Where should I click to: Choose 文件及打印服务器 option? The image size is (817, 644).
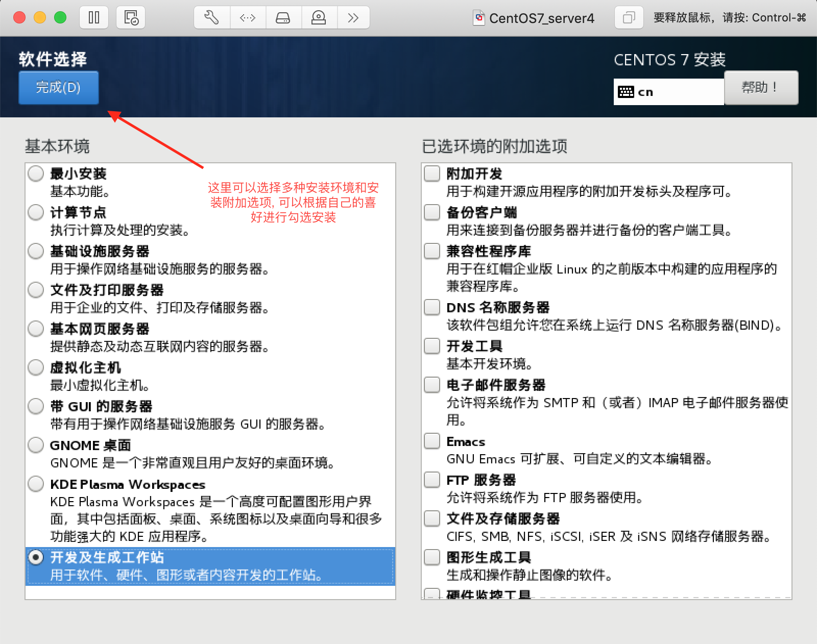pyautogui.click(x=36, y=290)
